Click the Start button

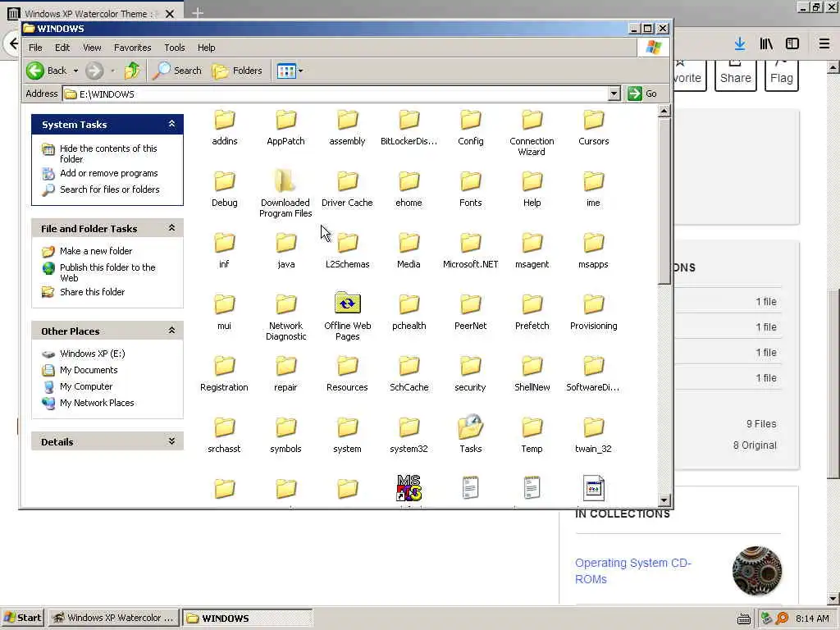pos(22,618)
